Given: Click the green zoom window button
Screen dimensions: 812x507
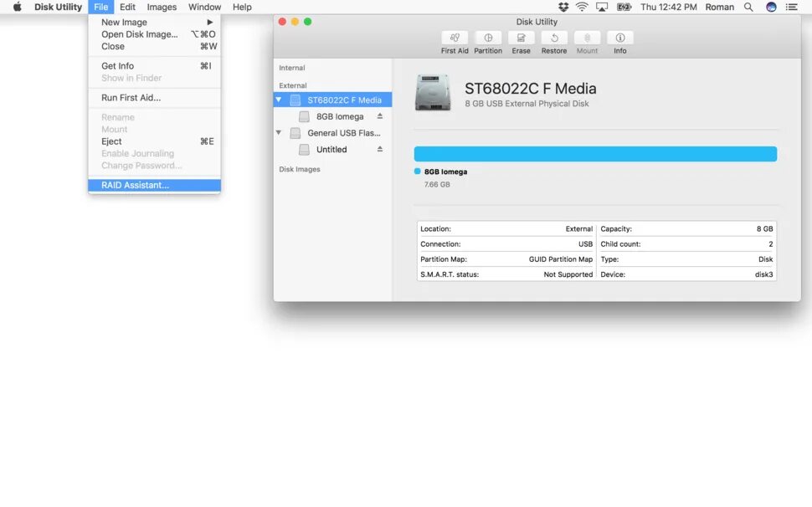Looking at the screenshot, I should [x=307, y=22].
